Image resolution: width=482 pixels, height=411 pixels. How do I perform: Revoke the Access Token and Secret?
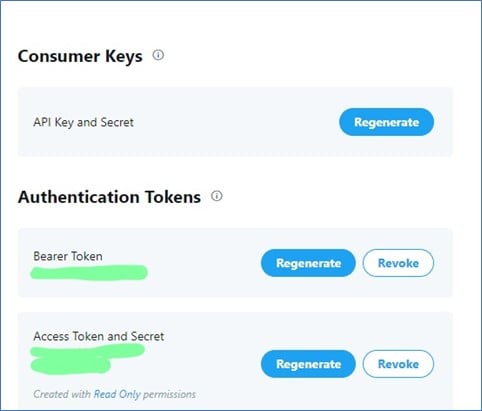(398, 364)
